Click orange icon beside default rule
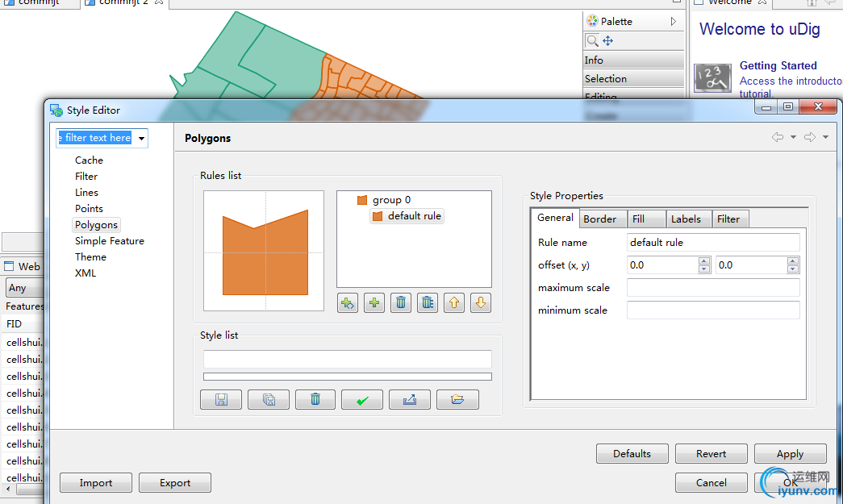The image size is (843, 504). (378, 216)
